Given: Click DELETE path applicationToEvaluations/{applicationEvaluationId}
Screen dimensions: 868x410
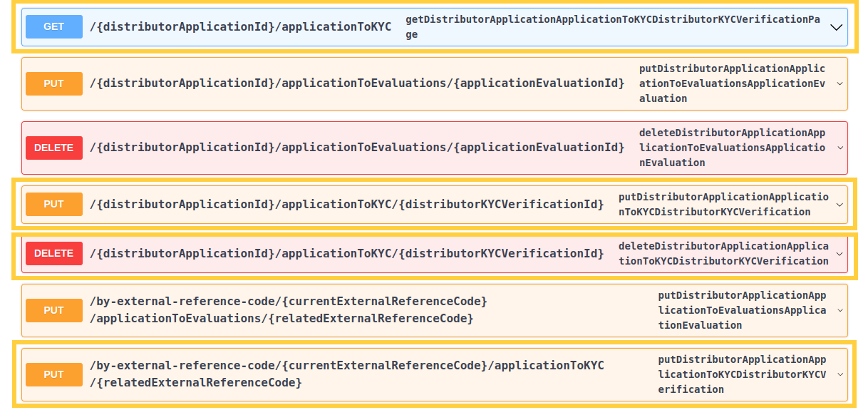Looking at the screenshot, I should coord(357,148).
